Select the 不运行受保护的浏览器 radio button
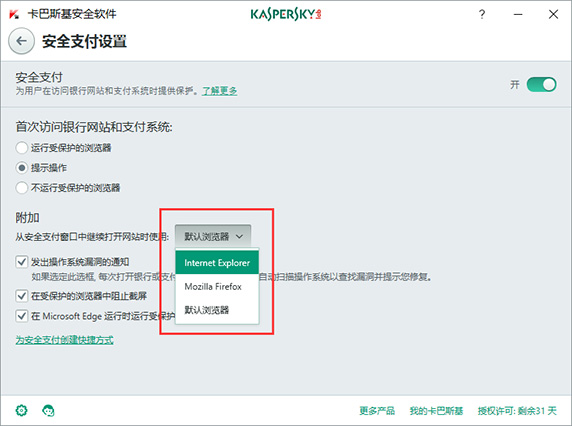572x426 pixels. pyautogui.click(x=22, y=188)
